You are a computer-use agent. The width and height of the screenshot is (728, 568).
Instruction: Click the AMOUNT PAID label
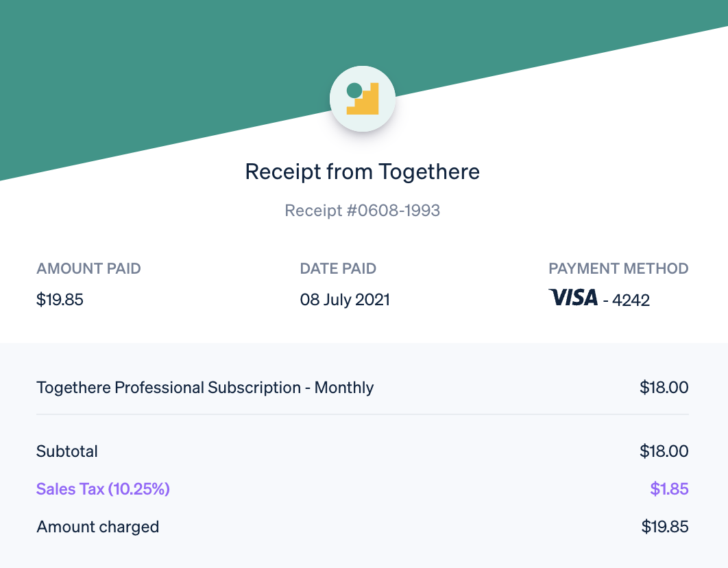click(88, 269)
